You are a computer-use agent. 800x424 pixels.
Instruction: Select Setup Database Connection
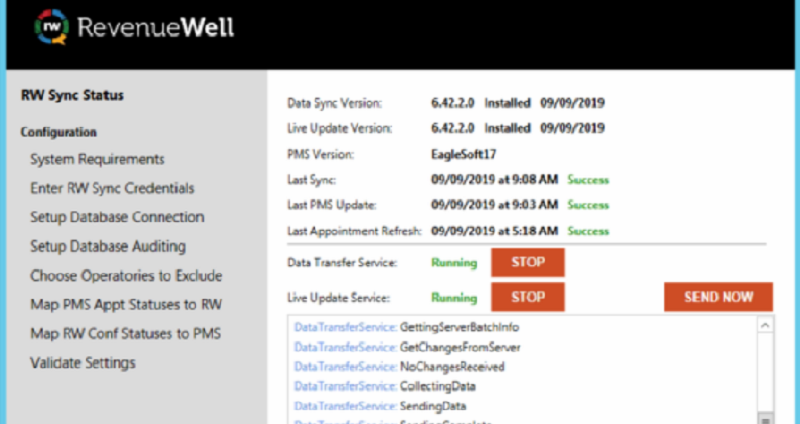pos(117,217)
